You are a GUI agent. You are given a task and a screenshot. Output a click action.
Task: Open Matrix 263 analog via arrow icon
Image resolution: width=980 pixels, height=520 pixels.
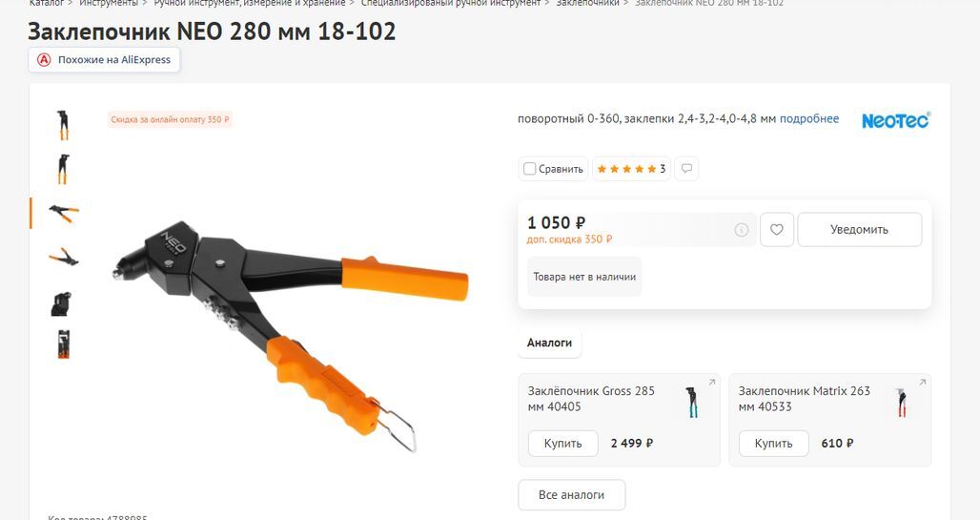click(923, 382)
